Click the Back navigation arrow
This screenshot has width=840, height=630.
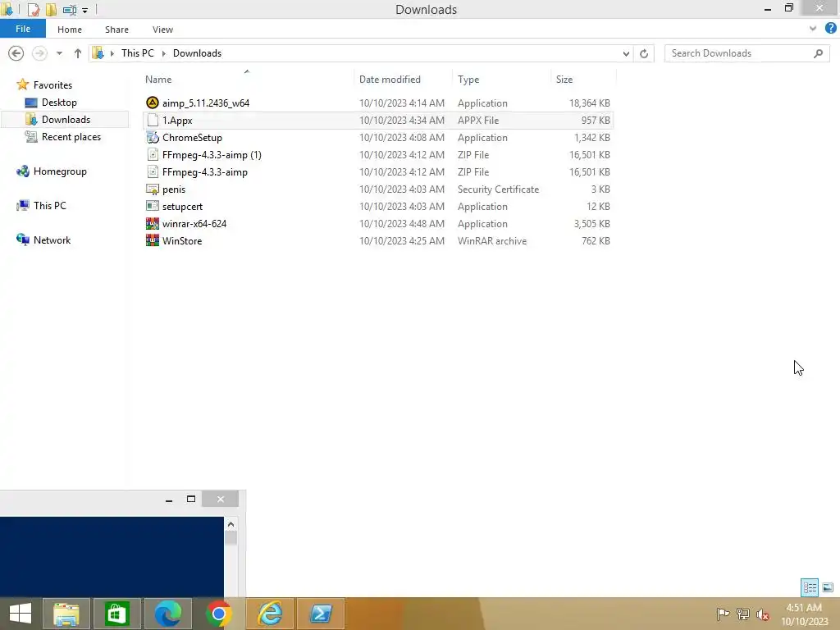tap(16, 53)
